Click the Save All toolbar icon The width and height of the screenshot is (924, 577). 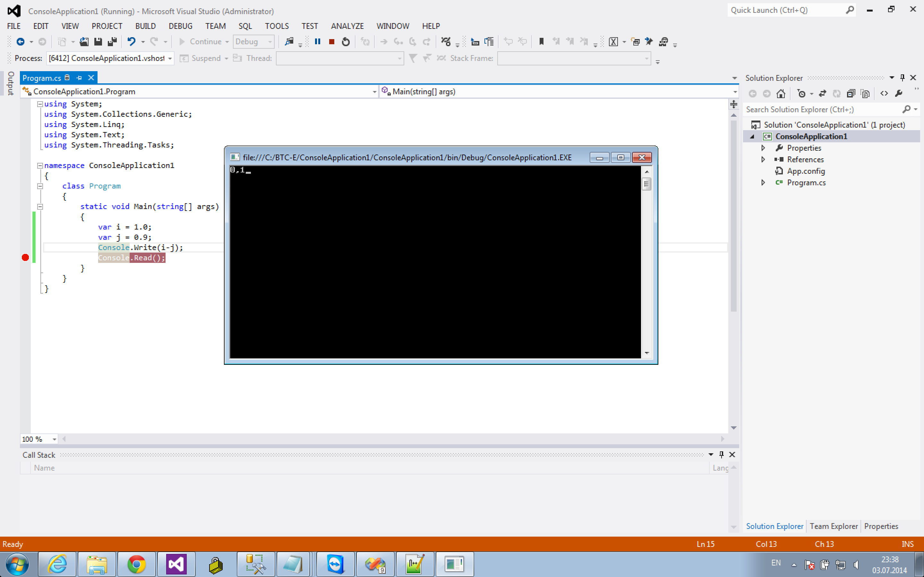112,42
